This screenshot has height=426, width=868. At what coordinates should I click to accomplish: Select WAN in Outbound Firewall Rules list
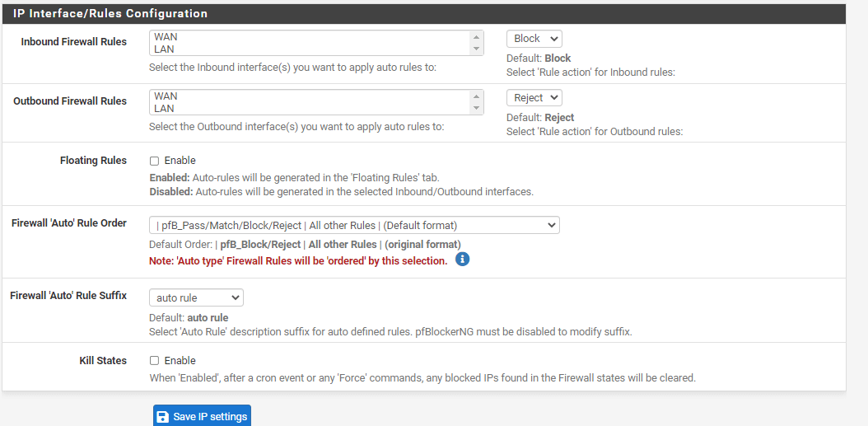166,96
